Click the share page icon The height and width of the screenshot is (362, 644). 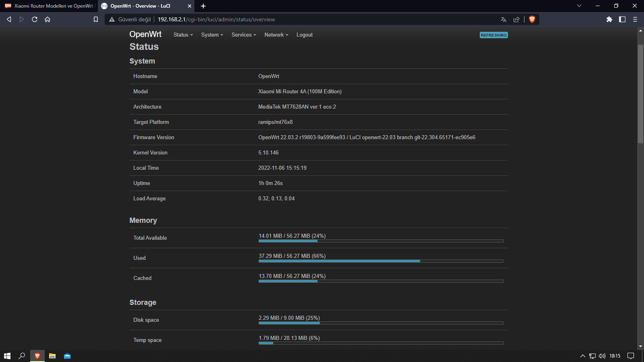(x=516, y=19)
